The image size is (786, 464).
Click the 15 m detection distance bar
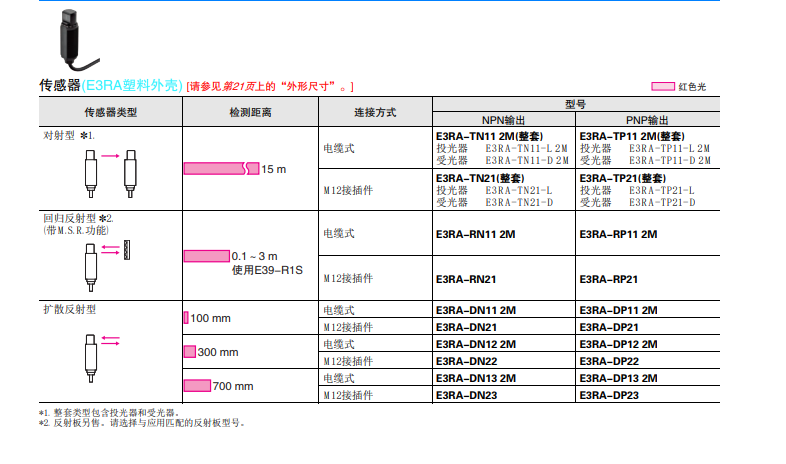222,168
